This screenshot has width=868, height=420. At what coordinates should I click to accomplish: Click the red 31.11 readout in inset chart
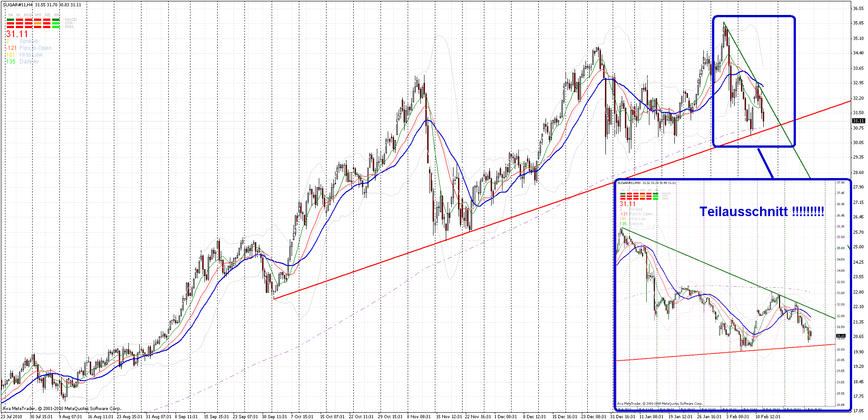628,204
